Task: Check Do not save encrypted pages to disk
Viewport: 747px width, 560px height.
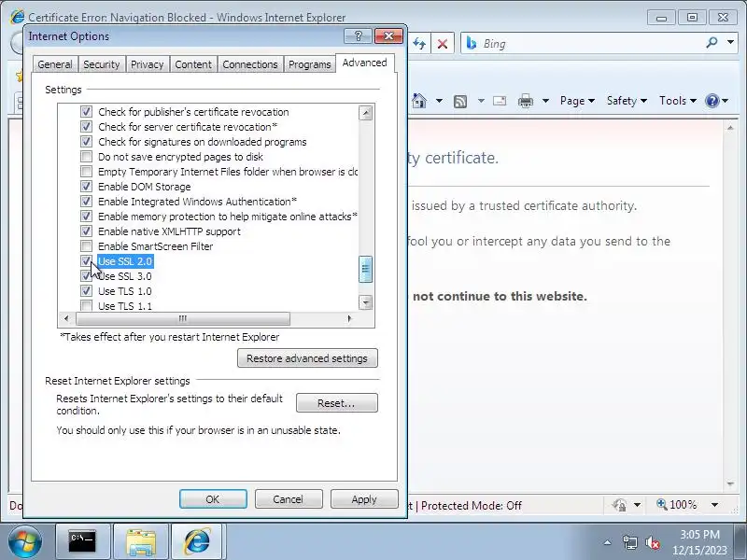Action: click(86, 157)
